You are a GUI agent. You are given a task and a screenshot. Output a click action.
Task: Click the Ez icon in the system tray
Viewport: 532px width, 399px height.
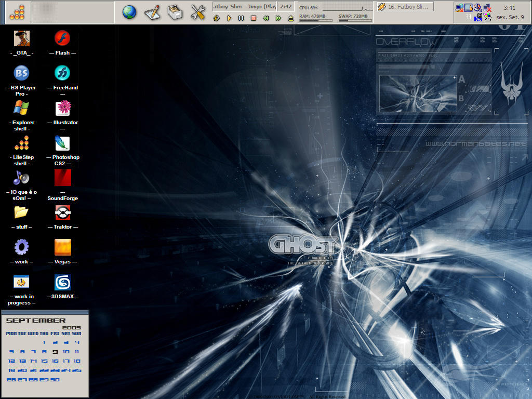(x=478, y=17)
